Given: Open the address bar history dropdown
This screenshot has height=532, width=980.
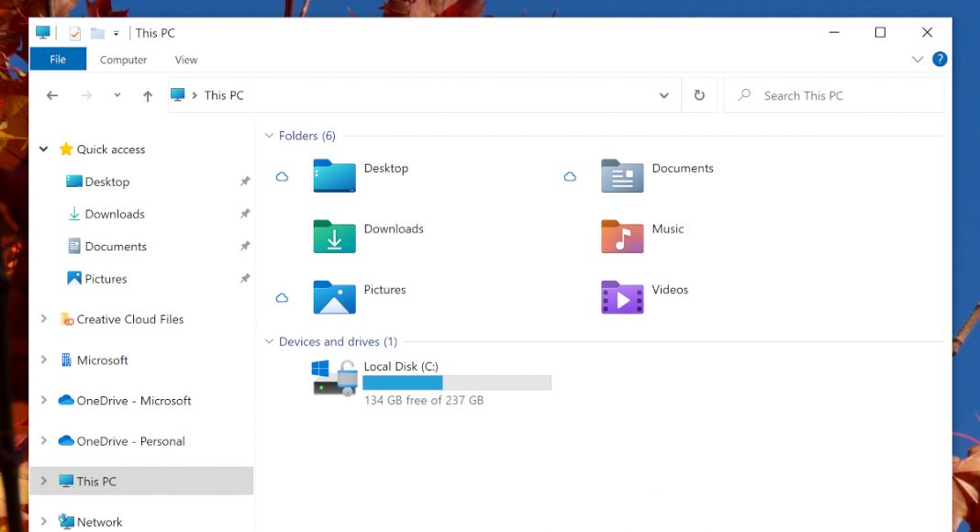Looking at the screenshot, I should 663,95.
